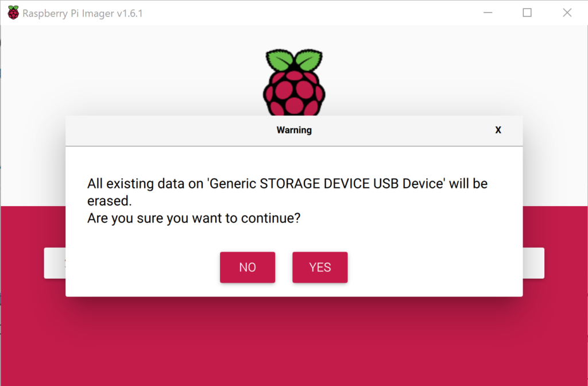Click the Raspberry Pi icon in title bar
This screenshot has height=386, width=588.
pos(13,13)
